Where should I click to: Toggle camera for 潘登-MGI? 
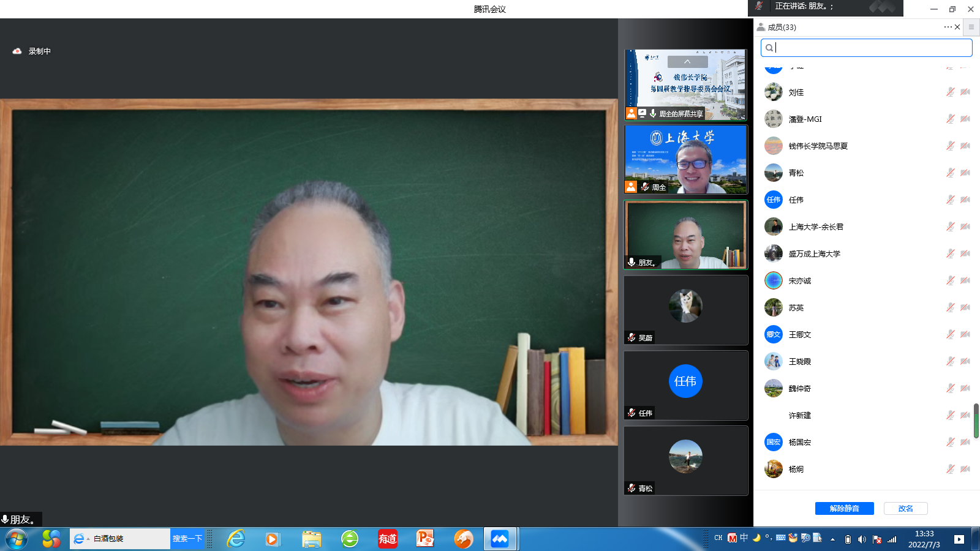[965, 119]
